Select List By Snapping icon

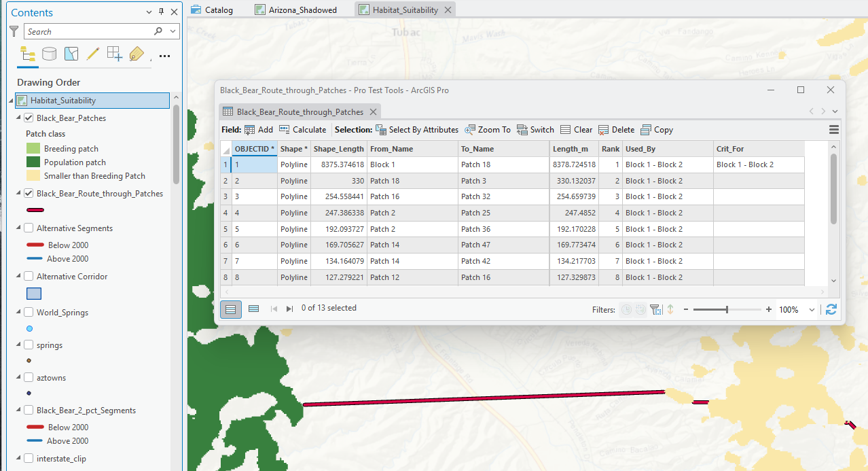pyautogui.click(x=115, y=54)
